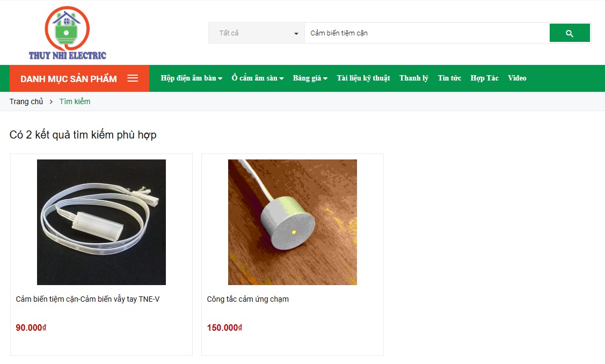Expand the Tất cả category dropdown
605x364 pixels.
(x=257, y=33)
